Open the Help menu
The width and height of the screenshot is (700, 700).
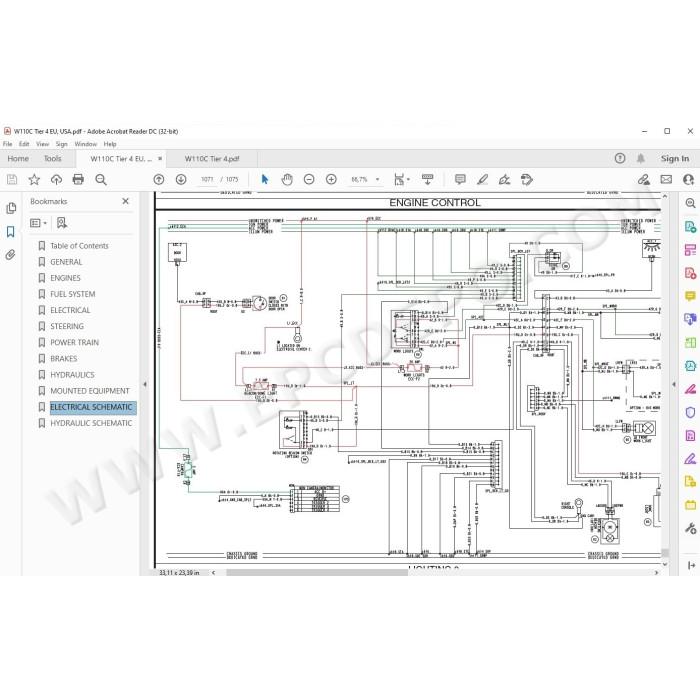pyautogui.click(x=110, y=144)
